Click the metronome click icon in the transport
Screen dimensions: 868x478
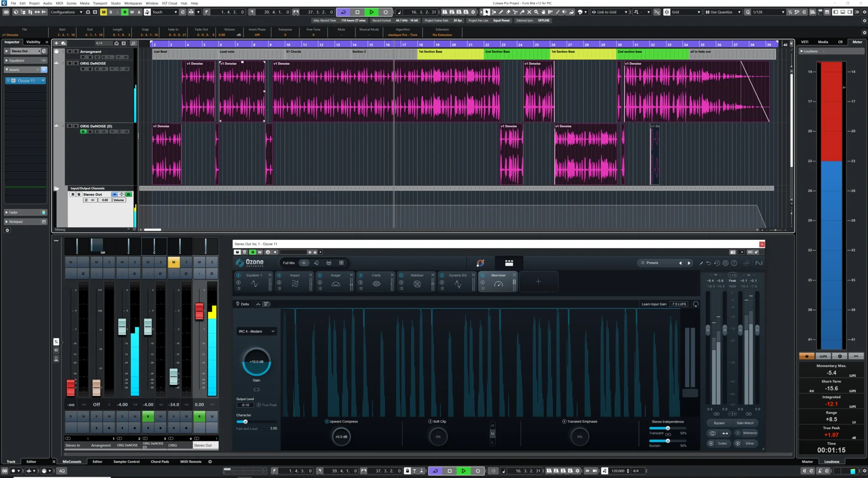pyautogui.click(x=493, y=471)
